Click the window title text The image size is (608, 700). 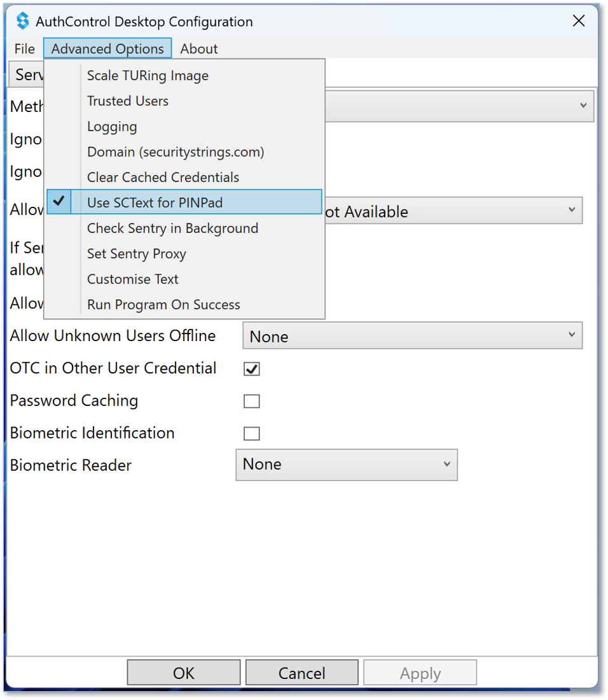click(x=144, y=22)
